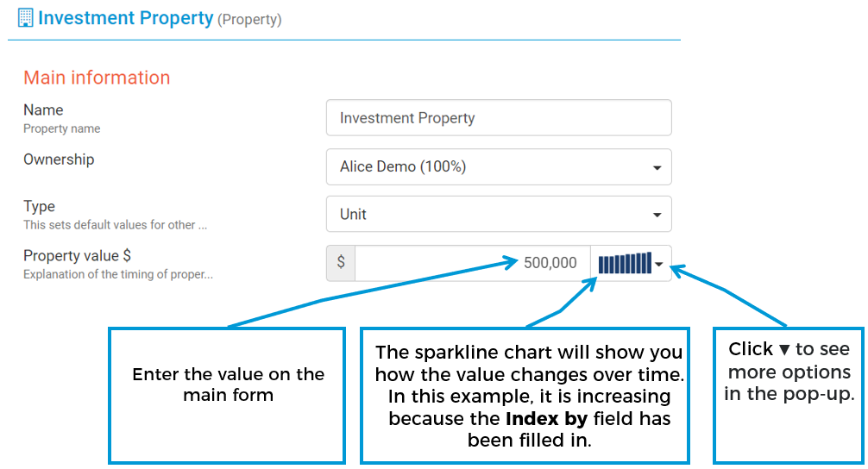The height and width of the screenshot is (469, 868).
Task: Click the sparkline chart explanation callout box
Action: pyautogui.click(x=524, y=395)
